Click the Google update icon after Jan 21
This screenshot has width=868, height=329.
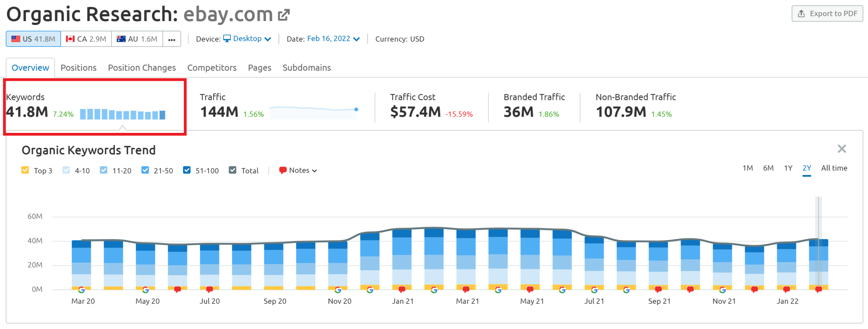[x=434, y=290]
